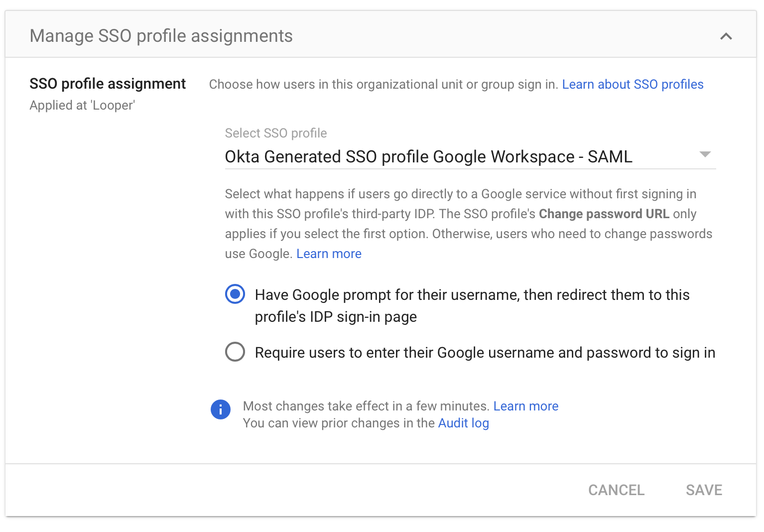View prior changes via the Audit log link
Screen dimensions: 764x532
(x=463, y=423)
